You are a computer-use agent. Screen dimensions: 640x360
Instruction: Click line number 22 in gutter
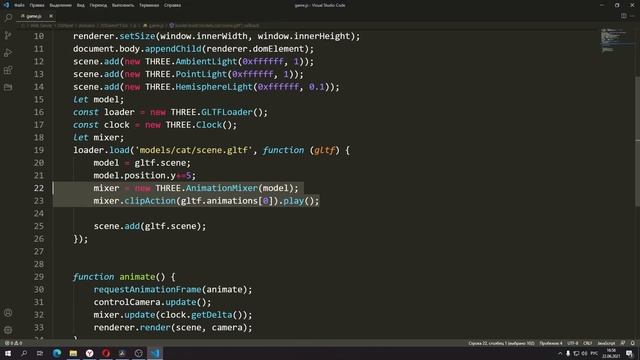(39, 188)
